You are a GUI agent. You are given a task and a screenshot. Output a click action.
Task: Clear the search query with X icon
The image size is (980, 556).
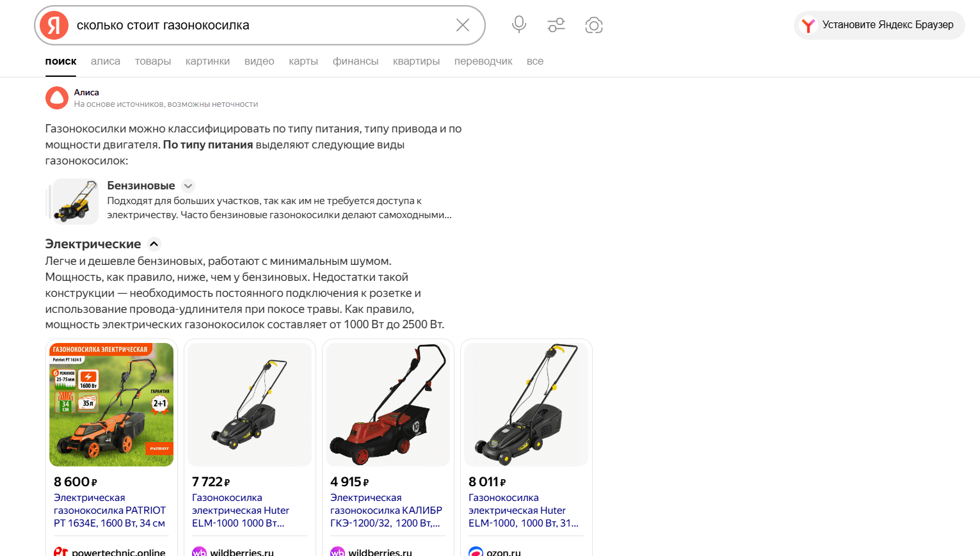pos(463,25)
